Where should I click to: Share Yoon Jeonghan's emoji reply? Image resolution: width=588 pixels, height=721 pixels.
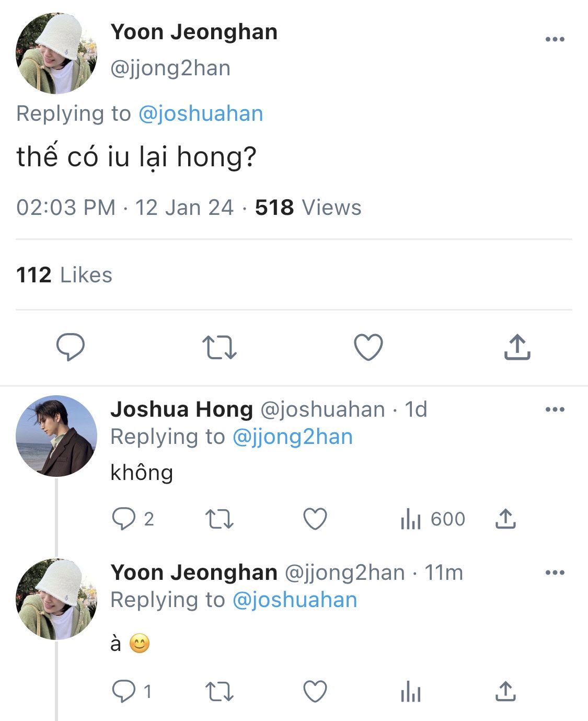505,692
